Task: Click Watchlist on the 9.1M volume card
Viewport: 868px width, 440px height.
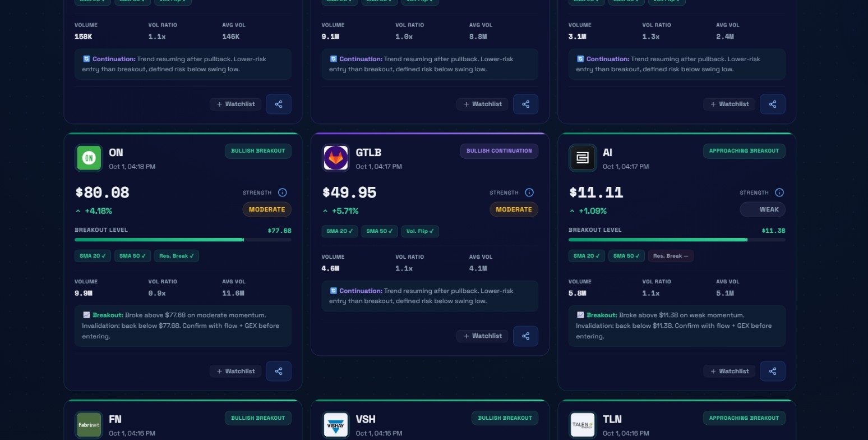Action: click(x=482, y=104)
